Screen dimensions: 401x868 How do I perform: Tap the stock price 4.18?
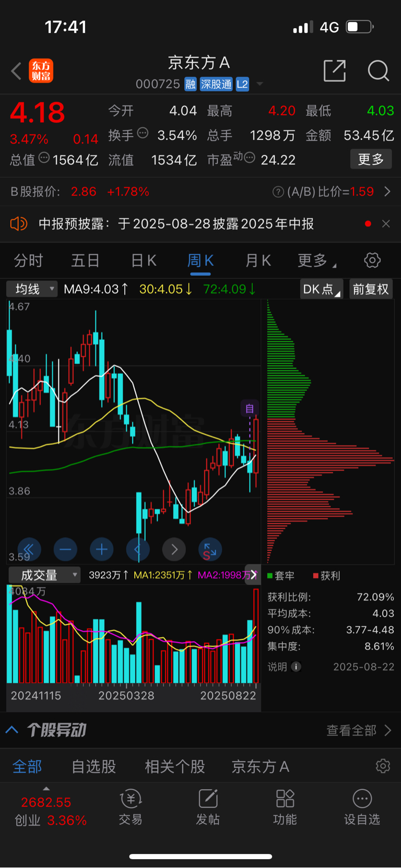click(x=38, y=112)
